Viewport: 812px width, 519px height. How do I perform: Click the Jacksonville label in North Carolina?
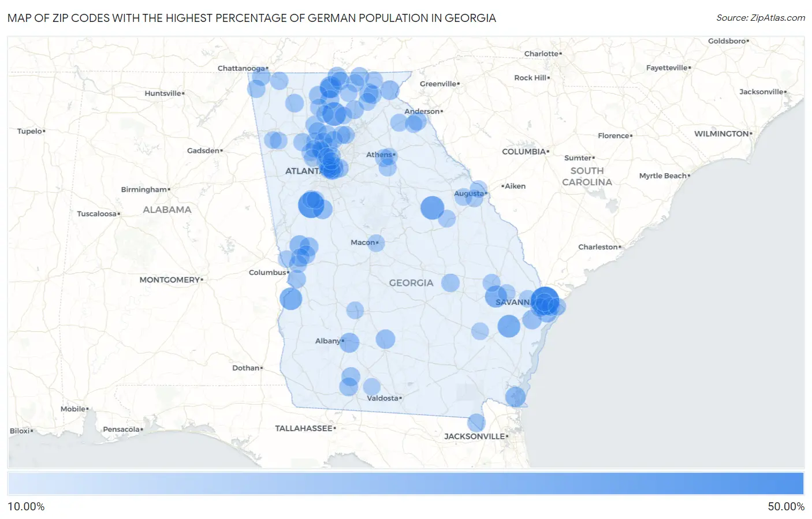point(762,92)
